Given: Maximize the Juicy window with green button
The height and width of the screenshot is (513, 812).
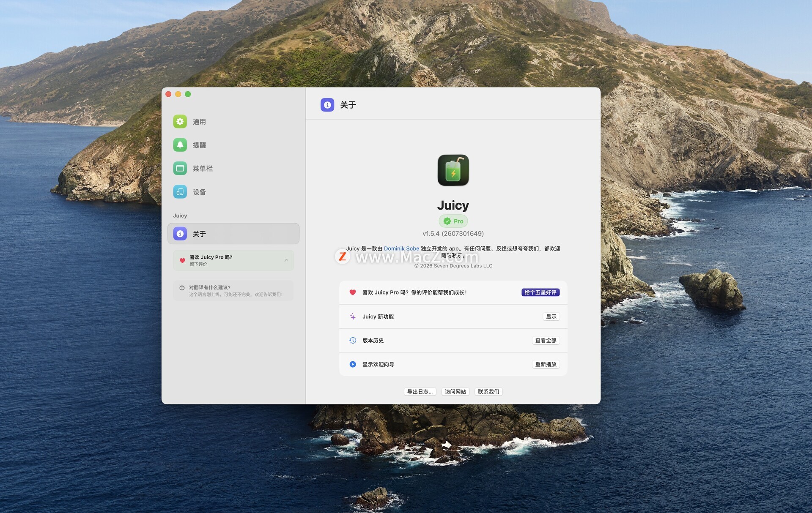Looking at the screenshot, I should click(188, 94).
